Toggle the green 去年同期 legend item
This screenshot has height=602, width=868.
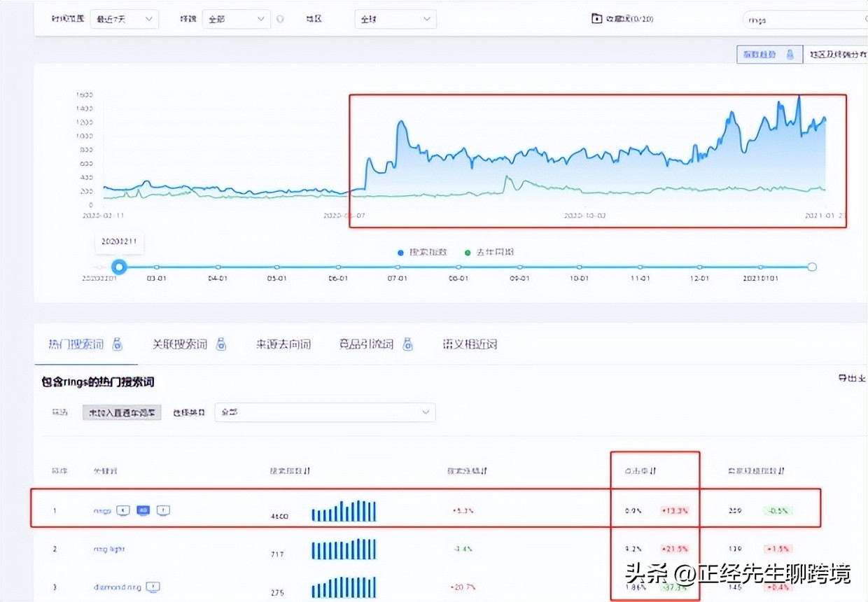(489, 252)
